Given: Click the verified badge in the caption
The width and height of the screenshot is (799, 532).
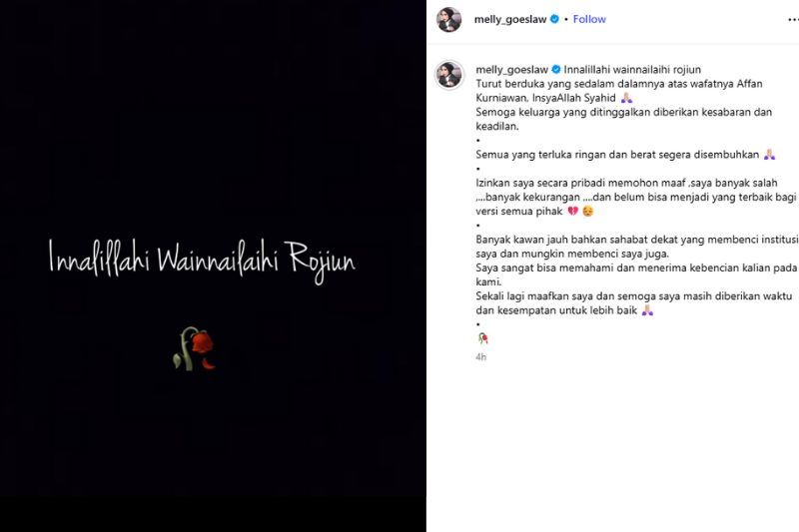Looking at the screenshot, I should point(556,69).
